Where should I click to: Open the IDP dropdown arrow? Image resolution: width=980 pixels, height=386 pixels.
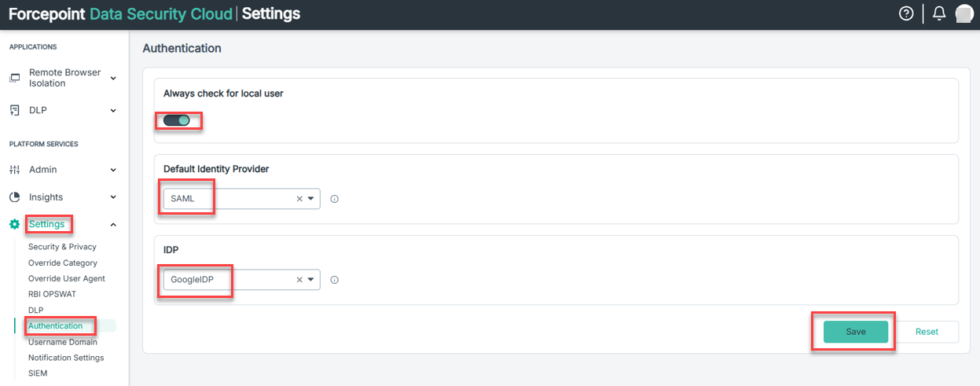click(311, 279)
